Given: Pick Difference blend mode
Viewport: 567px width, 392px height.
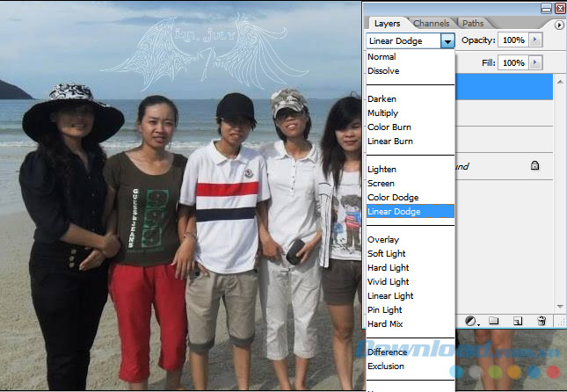Looking at the screenshot, I should point(388,352).
